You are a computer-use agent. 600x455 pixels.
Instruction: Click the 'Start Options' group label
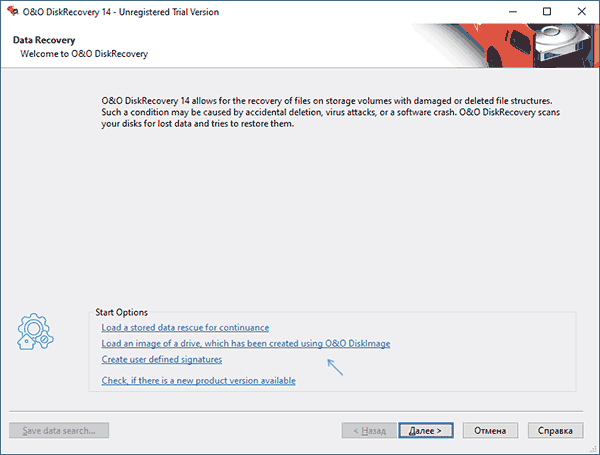click(121, 312)
